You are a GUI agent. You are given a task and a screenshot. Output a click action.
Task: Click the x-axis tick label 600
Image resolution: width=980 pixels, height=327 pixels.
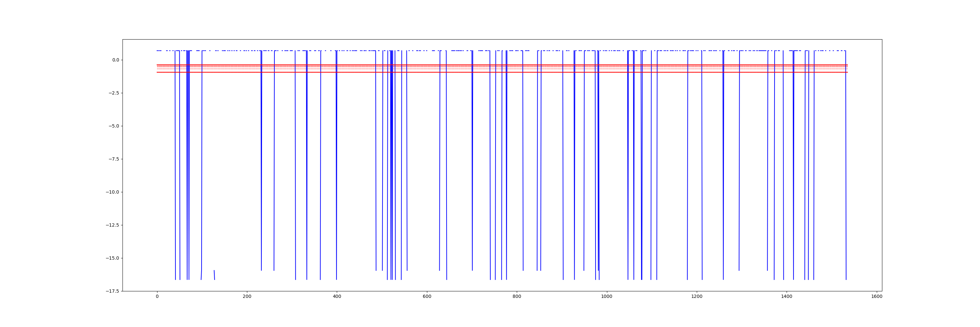[x=427, y=297]
